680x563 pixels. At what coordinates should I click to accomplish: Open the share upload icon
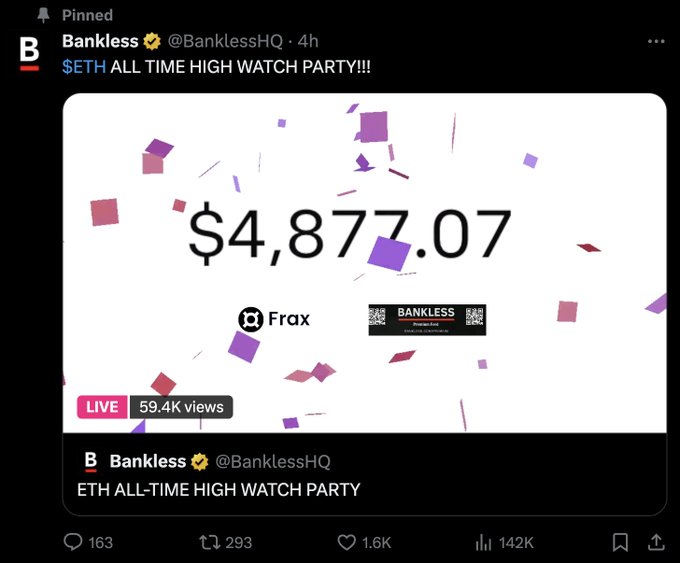[656, 542]
